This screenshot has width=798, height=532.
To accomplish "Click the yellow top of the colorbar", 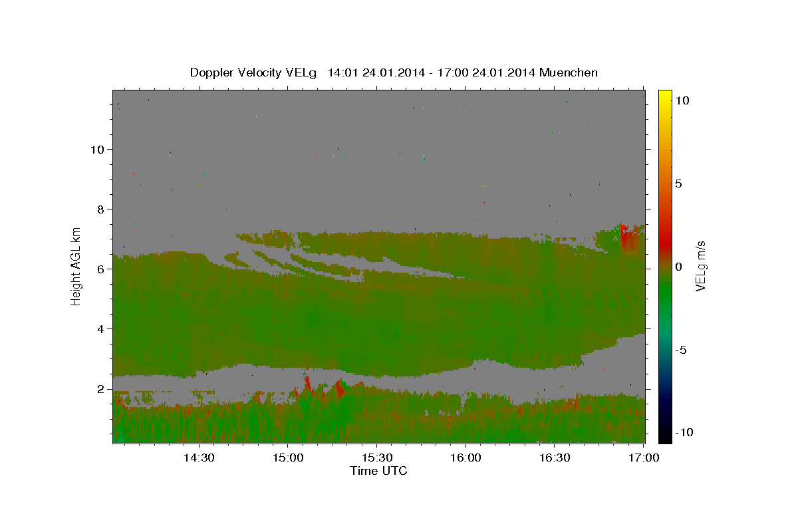I will (x=665, y=95).
